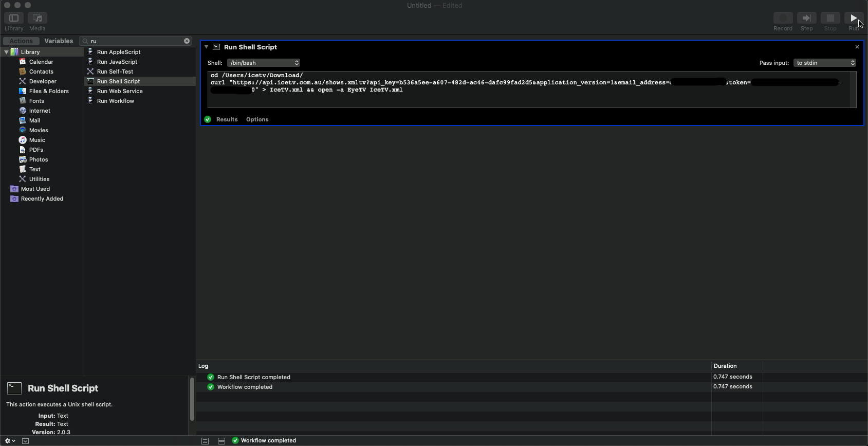Select the Text category icon
The width and height of the screenshot is (868, 446).
coord(23,169)
